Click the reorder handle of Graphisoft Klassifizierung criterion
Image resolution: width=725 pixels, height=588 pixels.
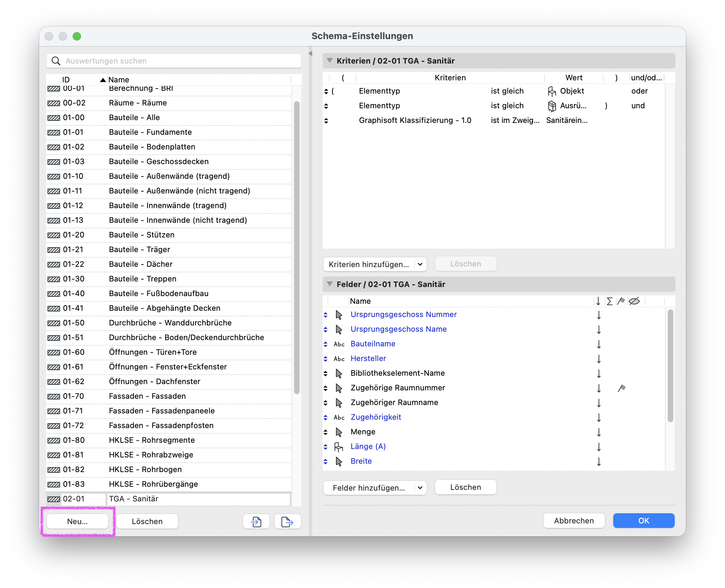pyautogui.click(x=326, y=120)
